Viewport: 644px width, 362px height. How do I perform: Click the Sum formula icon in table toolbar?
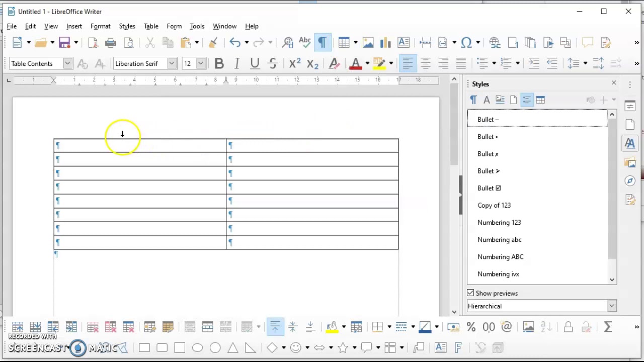pos(607,327)
